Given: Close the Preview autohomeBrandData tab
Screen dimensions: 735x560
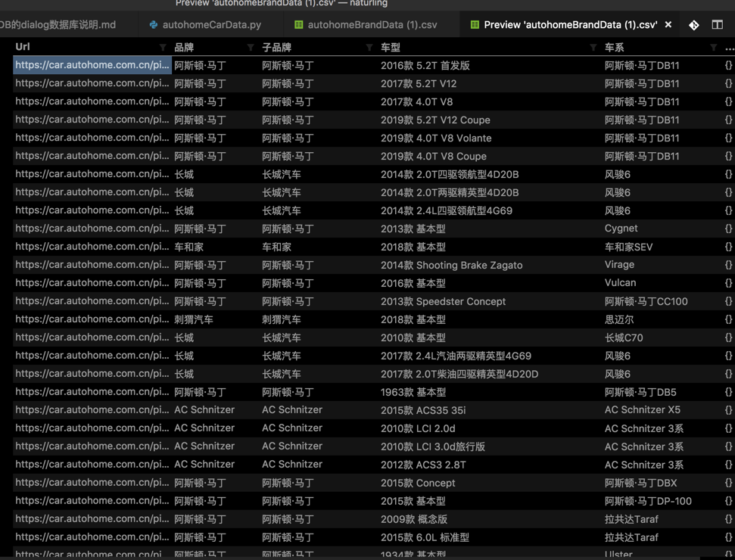Looking at the screenshot, I should pos(668,24).
